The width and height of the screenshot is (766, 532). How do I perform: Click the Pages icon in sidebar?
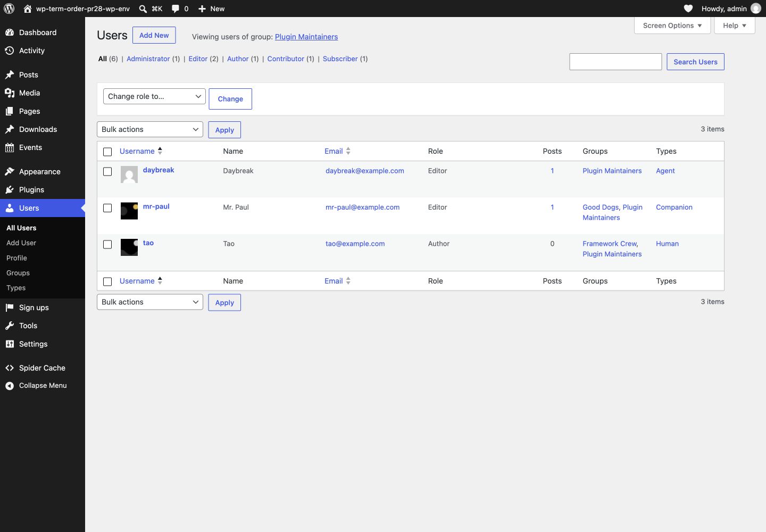point(10,111)
